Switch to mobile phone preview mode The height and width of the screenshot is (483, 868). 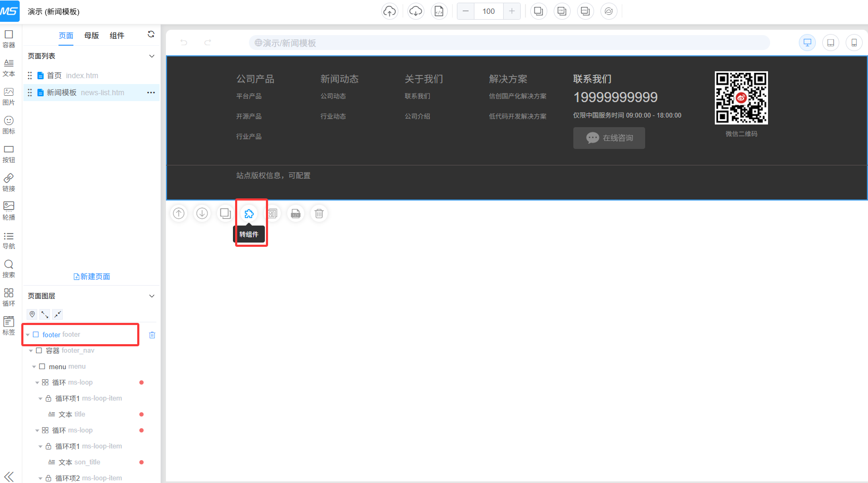click(x=854, y=43)
